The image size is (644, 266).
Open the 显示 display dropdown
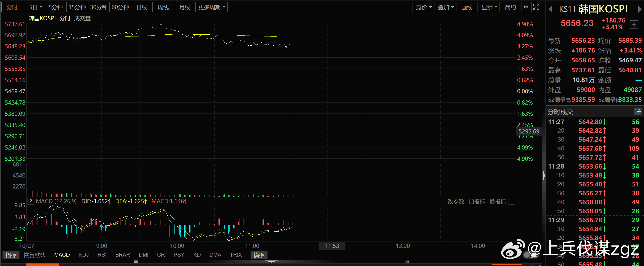[489, 7]
